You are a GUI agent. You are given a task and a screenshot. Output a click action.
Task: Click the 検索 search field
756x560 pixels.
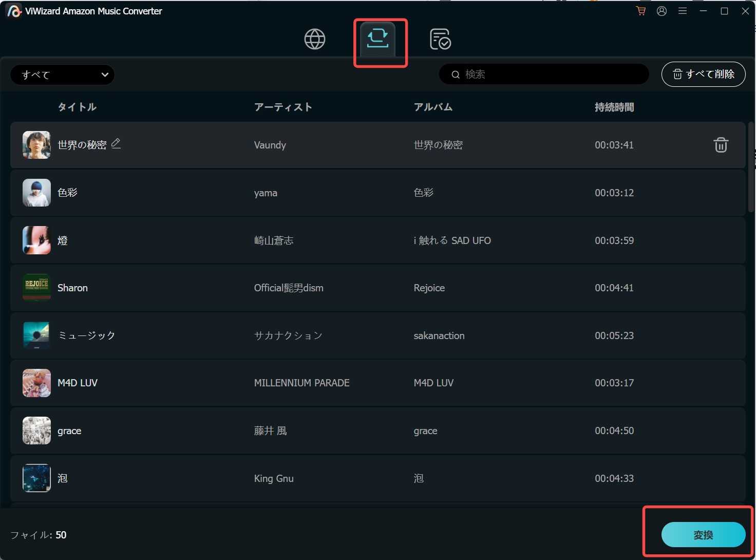coord(544,74)
